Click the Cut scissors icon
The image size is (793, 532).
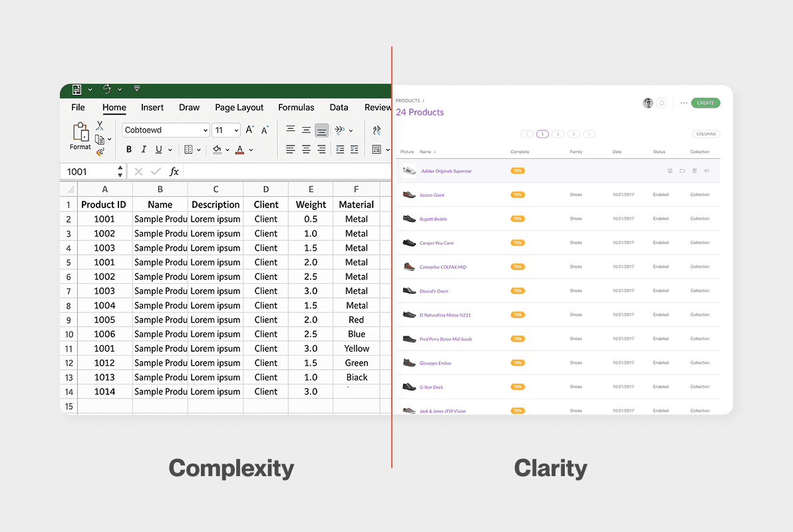coord(100,126)
